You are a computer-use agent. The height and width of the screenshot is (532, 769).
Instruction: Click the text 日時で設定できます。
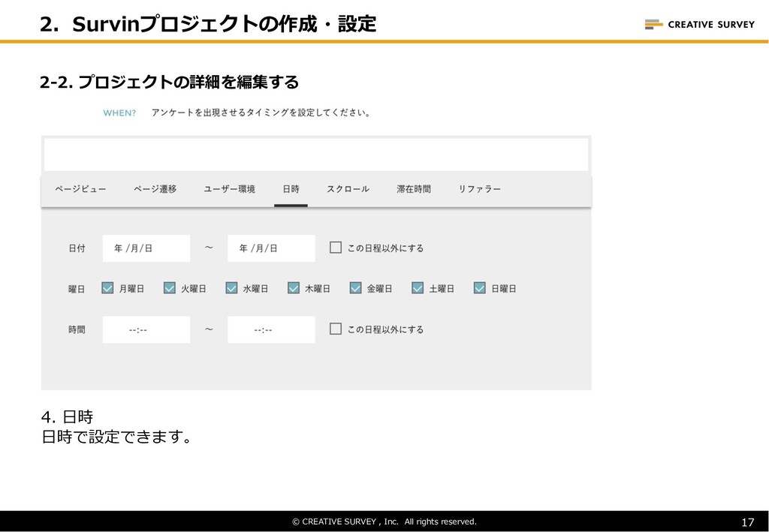[x=116, y=436]
